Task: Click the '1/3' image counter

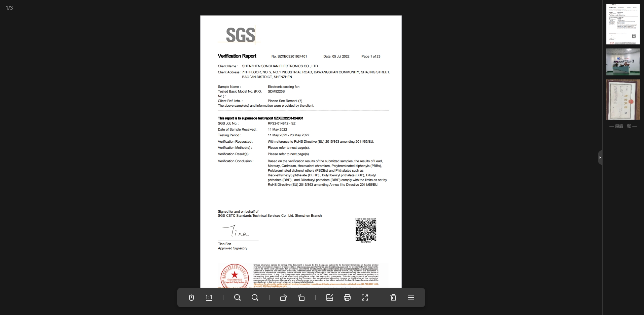Action: 9,8
